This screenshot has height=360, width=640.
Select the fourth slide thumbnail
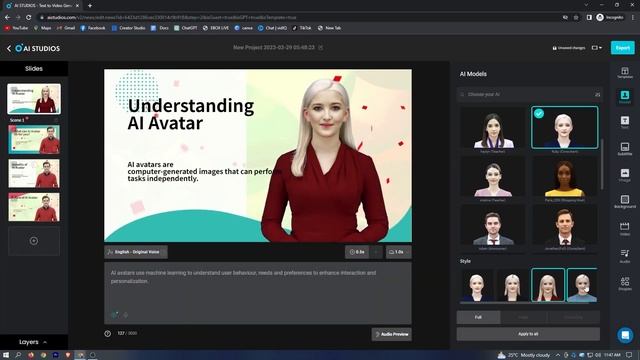click(34, 207)
